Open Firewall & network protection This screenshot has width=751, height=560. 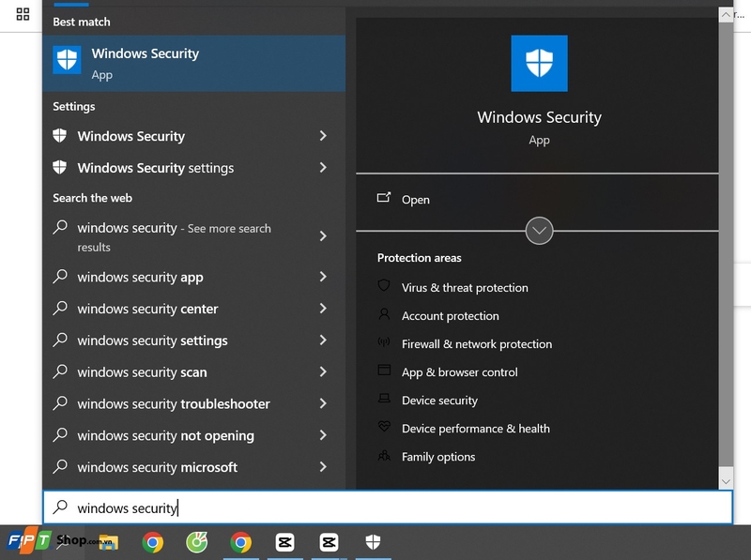coord(477,343)
